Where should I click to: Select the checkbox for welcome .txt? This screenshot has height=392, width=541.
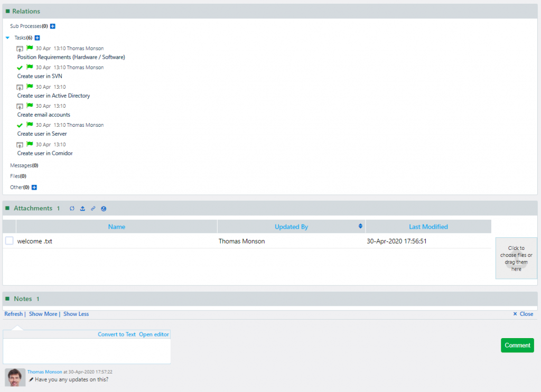(8, 239)
